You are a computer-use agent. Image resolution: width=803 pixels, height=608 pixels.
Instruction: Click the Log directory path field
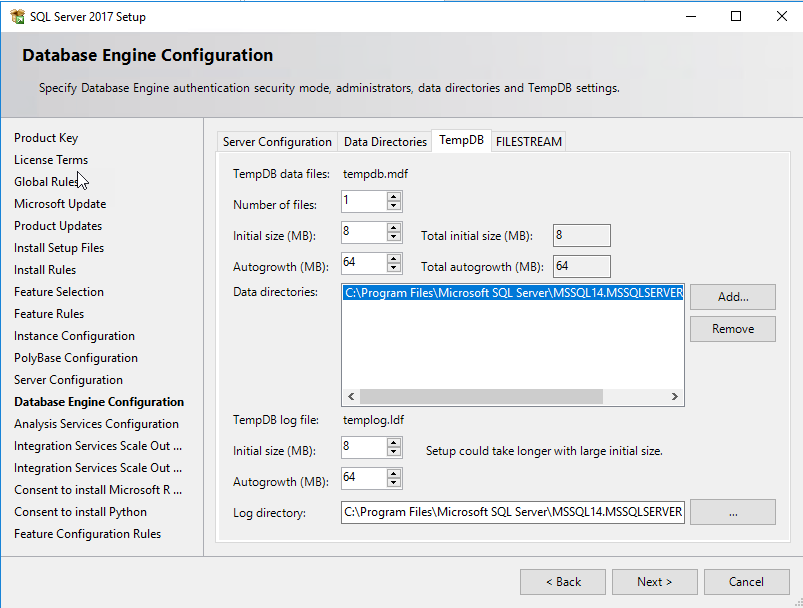coord(512,512)
